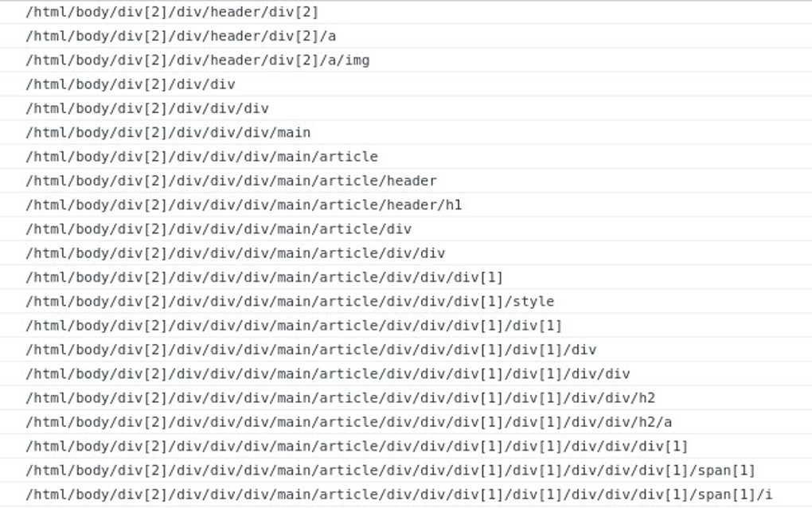Select the row ending in article/div/div
812x508 pixels.
tap(406, 253)
